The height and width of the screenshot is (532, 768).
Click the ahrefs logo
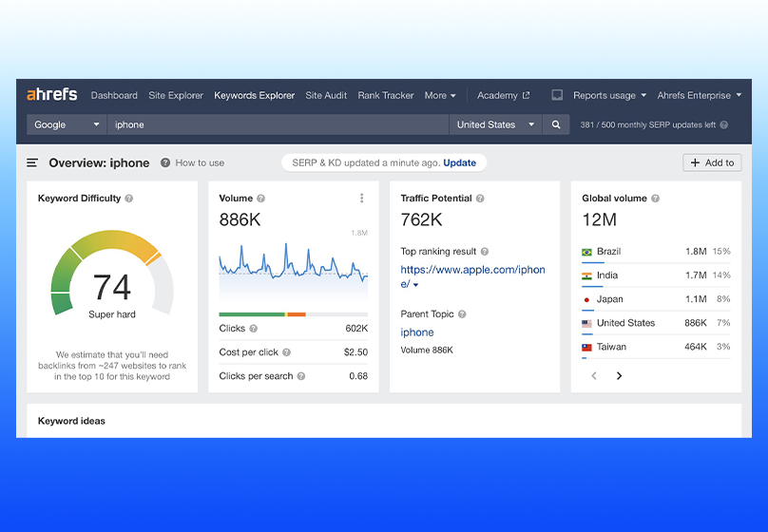click(51, 95)
